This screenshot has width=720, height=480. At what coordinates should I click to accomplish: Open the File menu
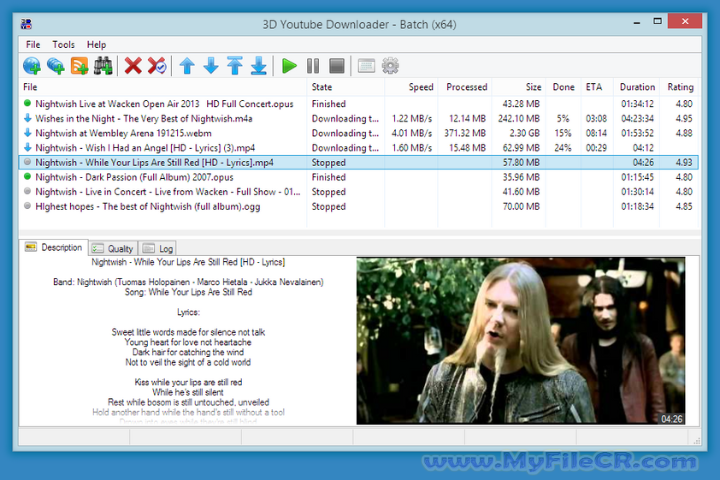33,45
